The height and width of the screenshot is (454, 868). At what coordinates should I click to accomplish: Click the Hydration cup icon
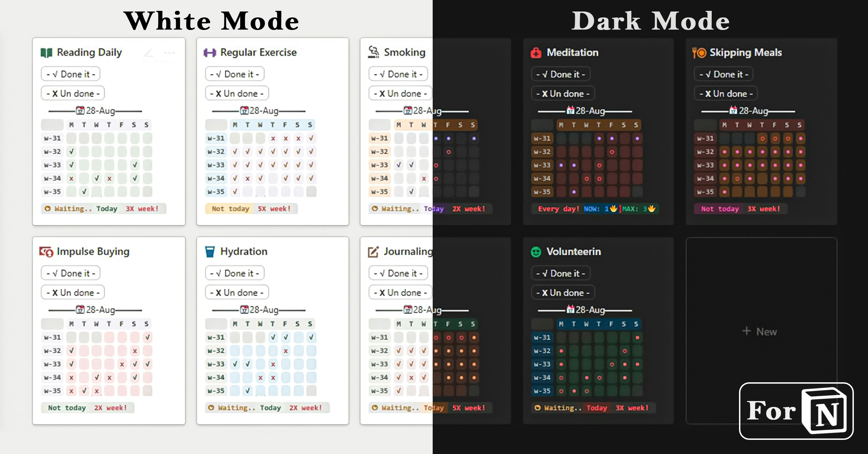click(x=210, y=252)
